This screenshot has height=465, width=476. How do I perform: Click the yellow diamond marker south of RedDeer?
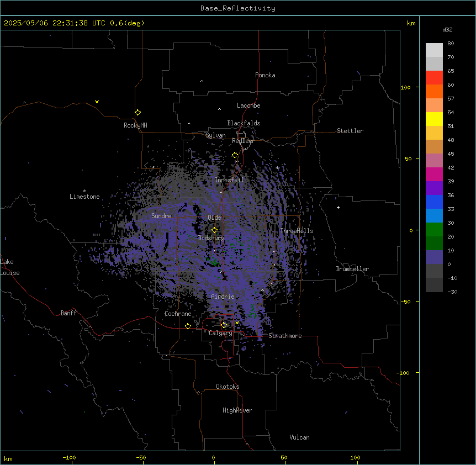point(235,155)
